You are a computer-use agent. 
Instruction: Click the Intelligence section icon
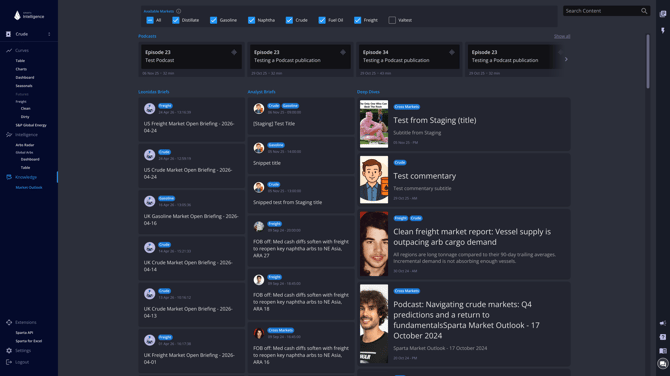9,135
